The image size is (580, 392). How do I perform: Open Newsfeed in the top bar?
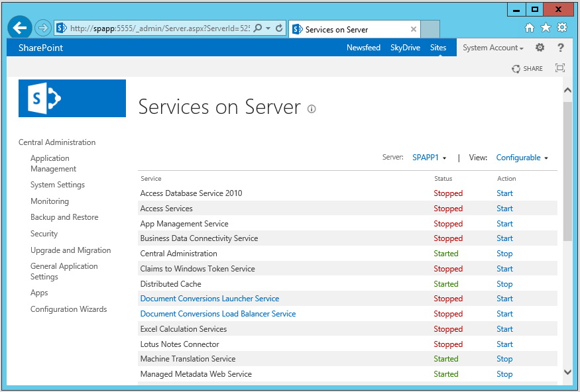[363, 48]
